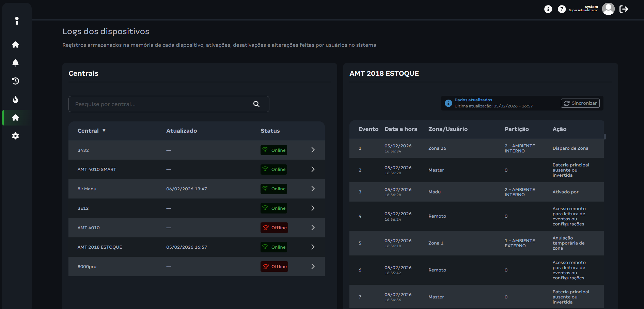The image size is (644, 309).
Task: Focus the Pesquise por central search field
Action: click(x=160, y=104)
